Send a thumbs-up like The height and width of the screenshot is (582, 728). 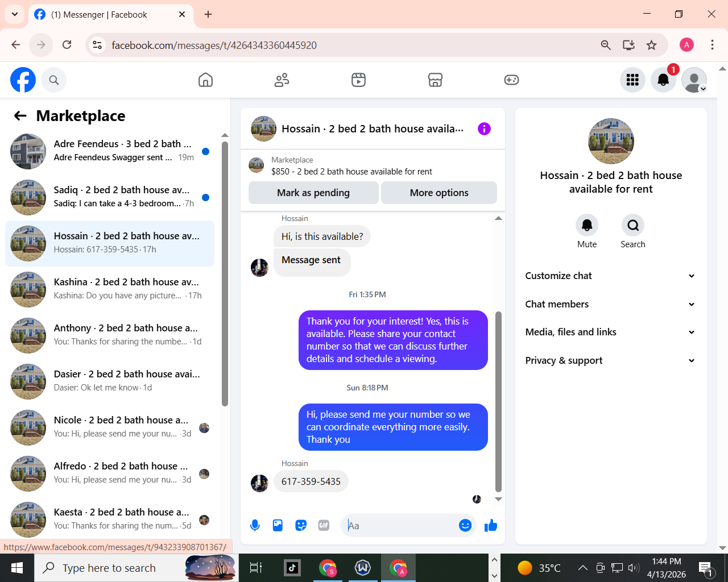pos(491,526)
